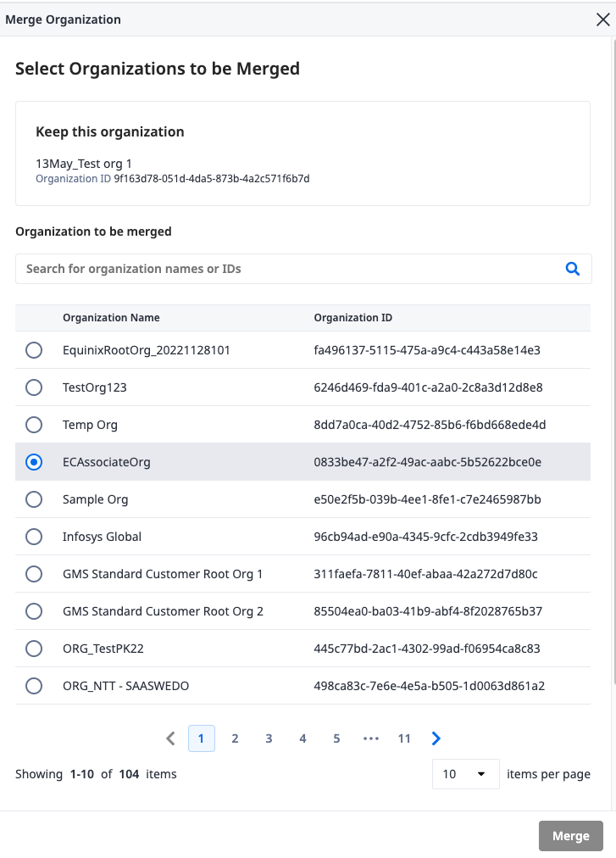This screenshot has width=616, height=858.
Task: Select the EquinixRootOrg_20221128101 radio button
Action: pyautogui.click(x=34, y=350)
